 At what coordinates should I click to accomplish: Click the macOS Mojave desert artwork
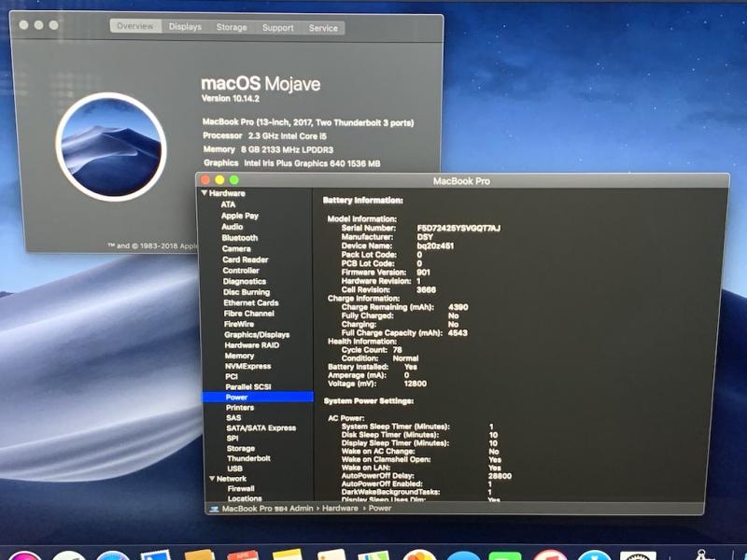pos(111,147)
